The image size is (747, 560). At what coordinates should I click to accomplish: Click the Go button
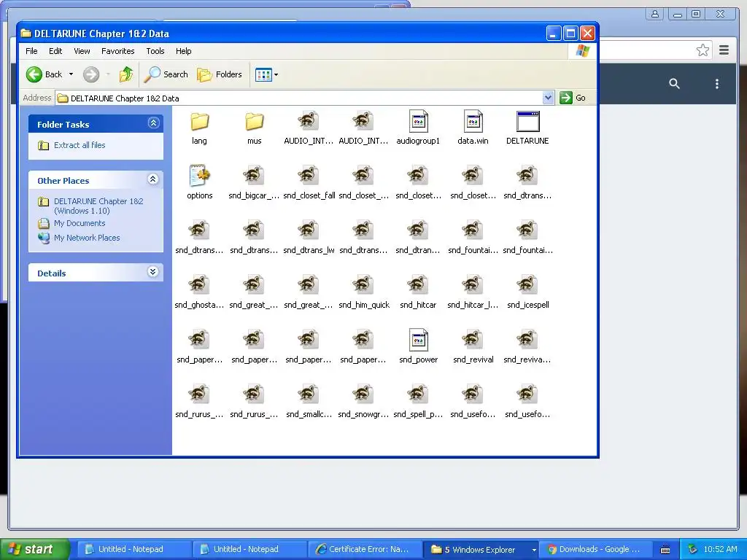[573, 98]
